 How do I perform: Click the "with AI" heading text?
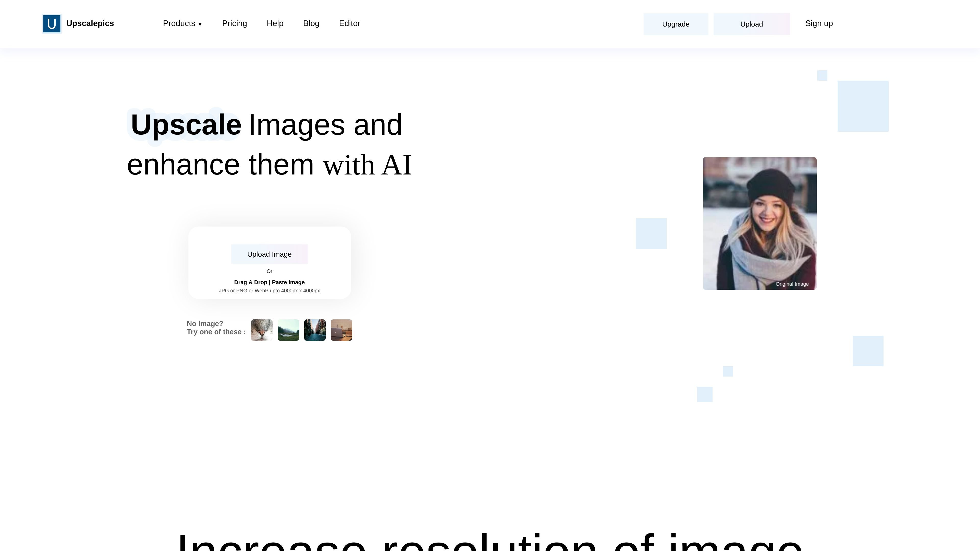(x=367, y=165)
